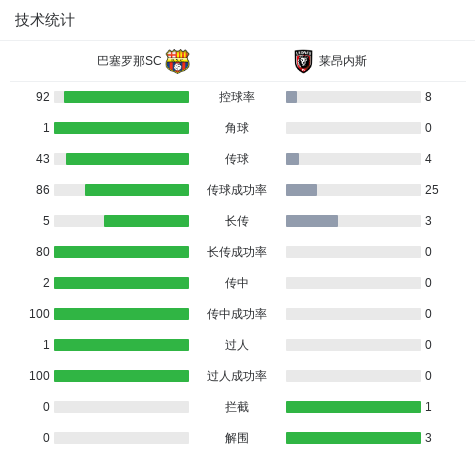This screenshot has width=475, height=454.
Task: Click the green 控球率 bar showing 92
Action: coord(126,97)
